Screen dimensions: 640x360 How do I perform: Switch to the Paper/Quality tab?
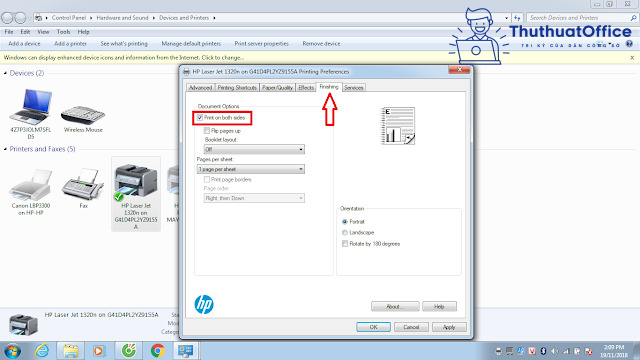pos(278,88)
